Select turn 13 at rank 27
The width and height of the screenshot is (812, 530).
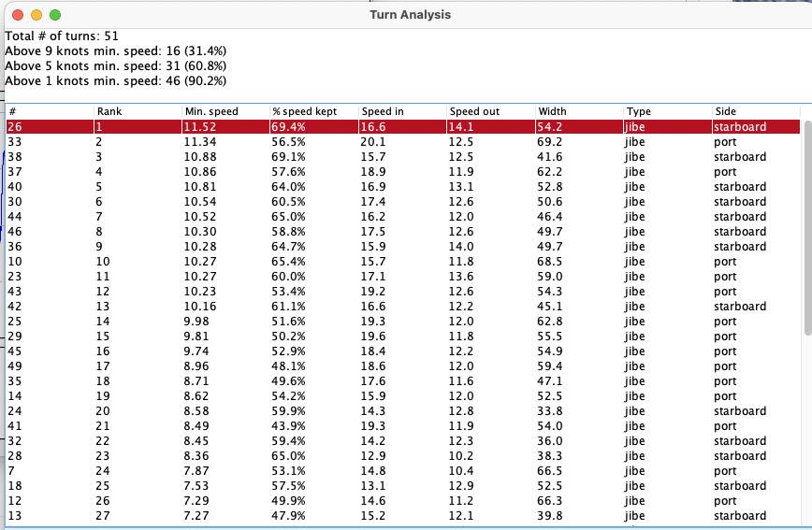point(402,516)
